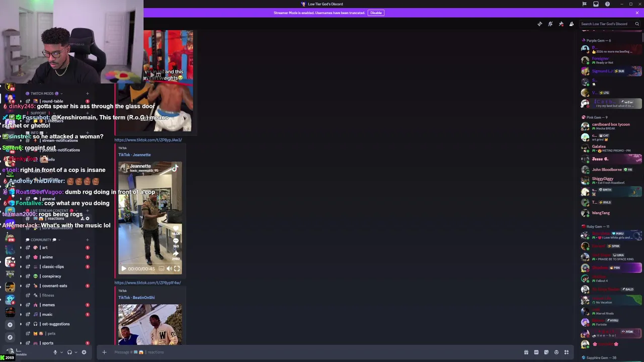Screen dimensions: 644x362
Task: Open headphone output options dropdown arrow
Action: coord(76,352)
